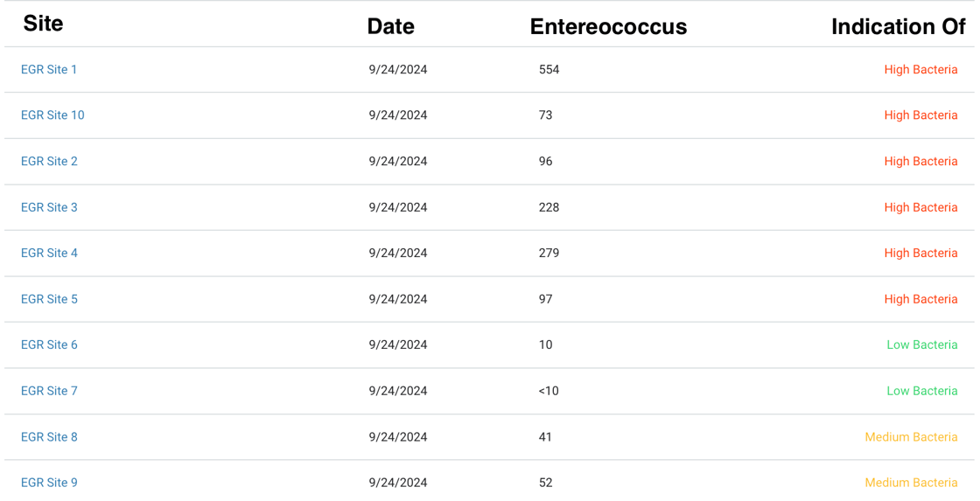The image size is (980, 501).
Task: Open the EGR Site 9 link
Action: (x=49, y=483)
